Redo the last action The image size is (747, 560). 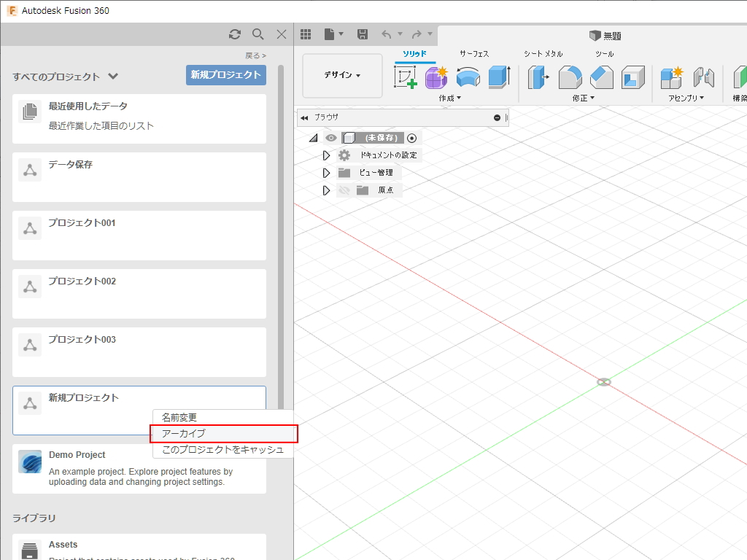click(x=417, y=34)
